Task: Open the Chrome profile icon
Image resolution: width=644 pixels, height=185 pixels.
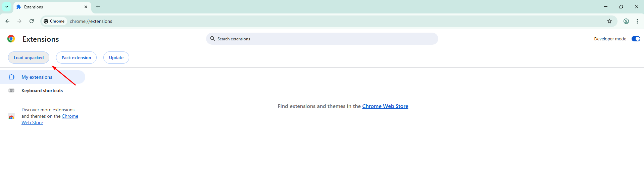Action: click(x=626, y=21)
